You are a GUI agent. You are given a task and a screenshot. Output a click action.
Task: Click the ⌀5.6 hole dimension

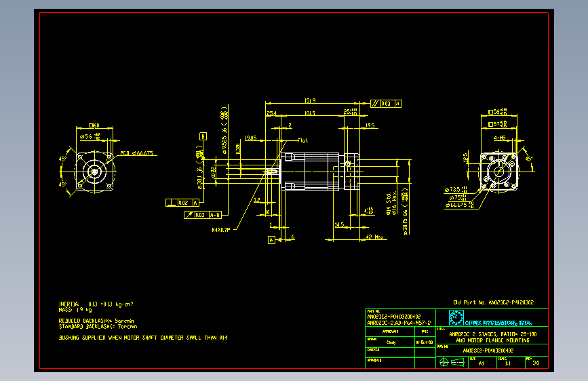point(90,137)
